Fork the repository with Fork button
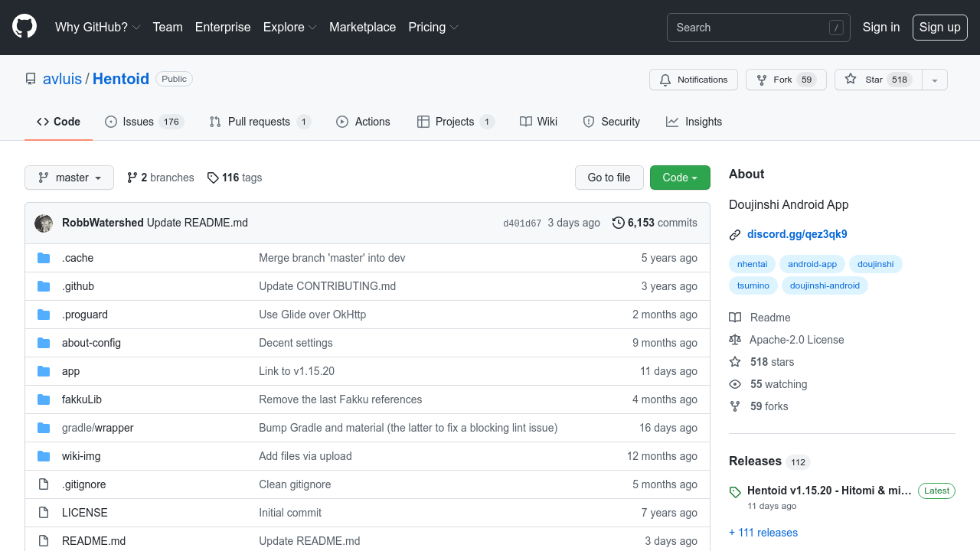 pyautogui.click(x=786, y=80)
